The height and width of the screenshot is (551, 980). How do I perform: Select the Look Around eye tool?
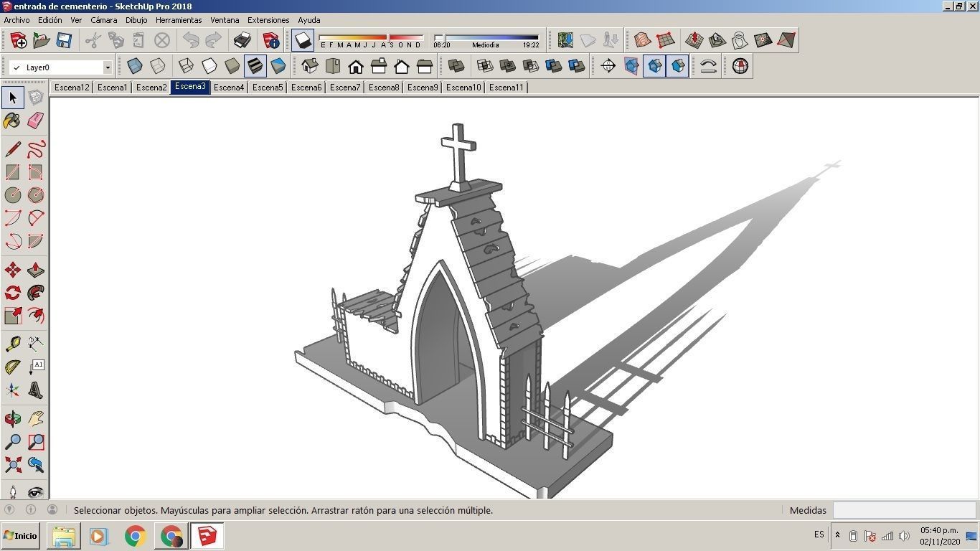(x=36, y=492)
